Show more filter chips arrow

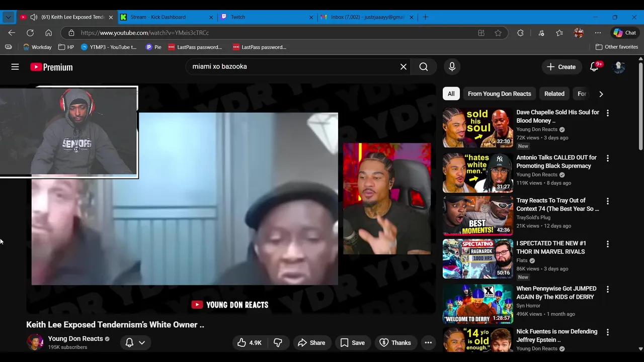click(x=601, y=94)
